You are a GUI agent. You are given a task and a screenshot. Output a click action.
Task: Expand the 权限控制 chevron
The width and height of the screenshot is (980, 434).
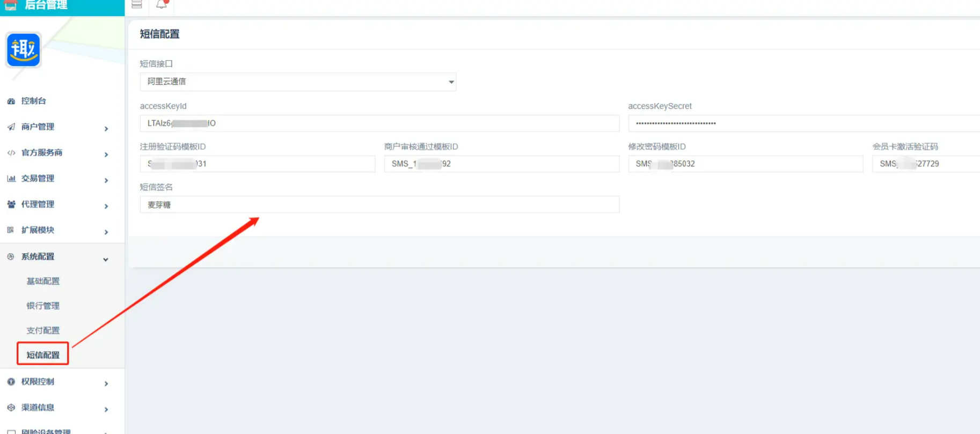coord(106,384)
